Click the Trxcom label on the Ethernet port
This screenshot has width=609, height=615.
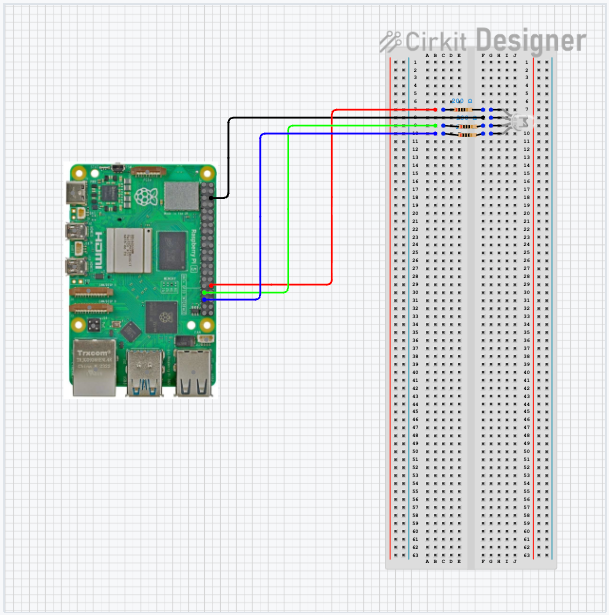(94, 353)
